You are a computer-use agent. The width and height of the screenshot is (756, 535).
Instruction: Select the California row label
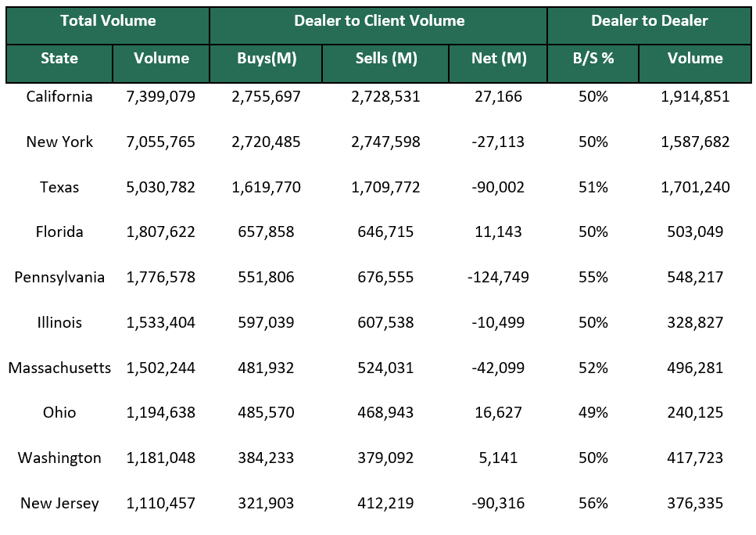coord(59,97)
